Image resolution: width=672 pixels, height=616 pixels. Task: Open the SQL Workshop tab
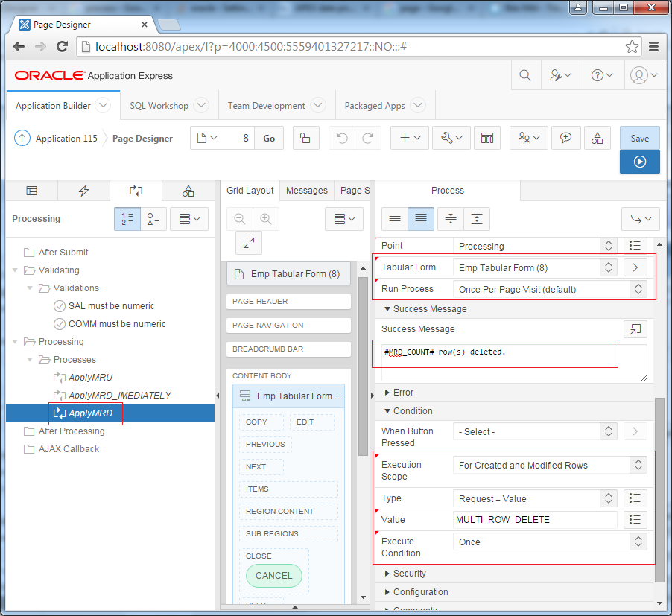point(159,105)
